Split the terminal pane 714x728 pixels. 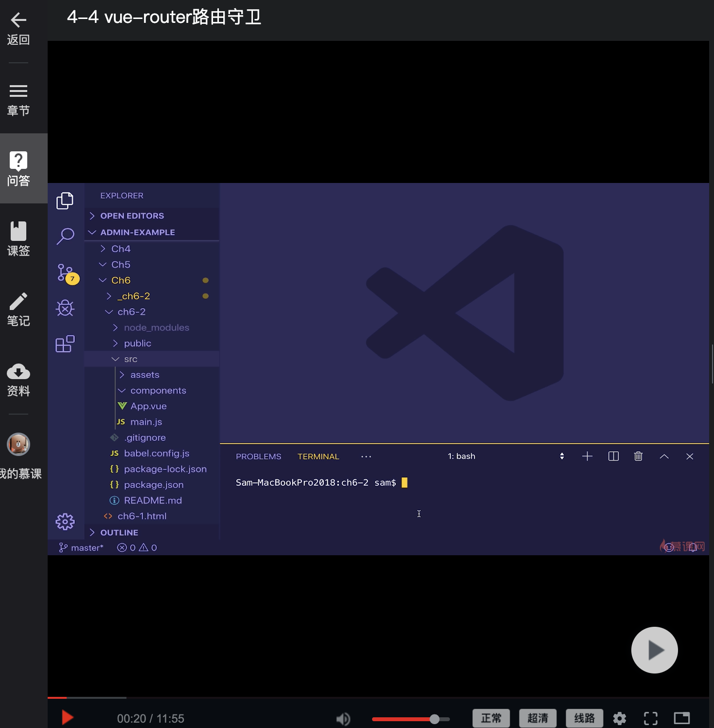pos(613,456)
